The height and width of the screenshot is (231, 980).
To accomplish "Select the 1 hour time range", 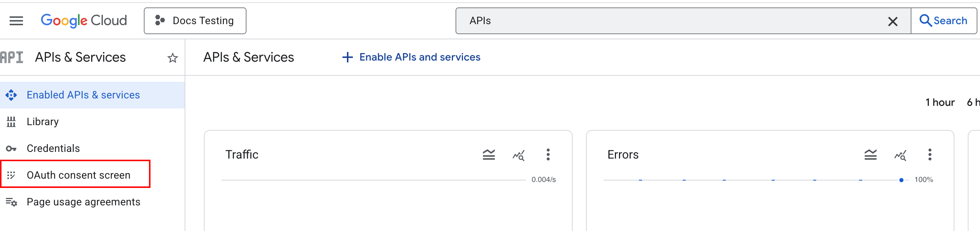I will pos(940,102).
